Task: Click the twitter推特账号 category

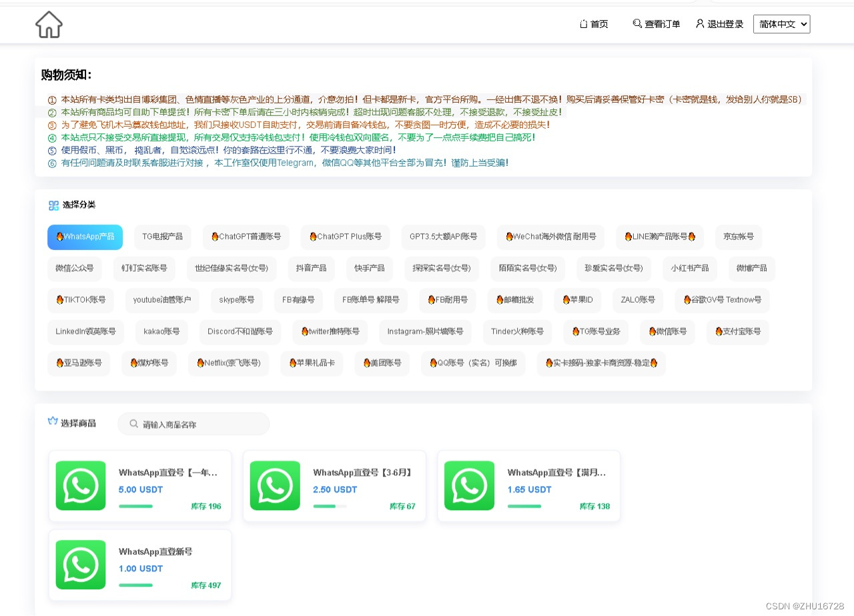Action: coord(330,331)
